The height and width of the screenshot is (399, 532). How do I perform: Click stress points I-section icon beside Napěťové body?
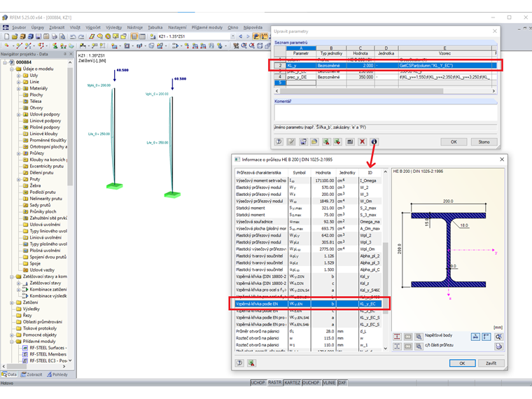pyautogui.click(x=397, y=337)
